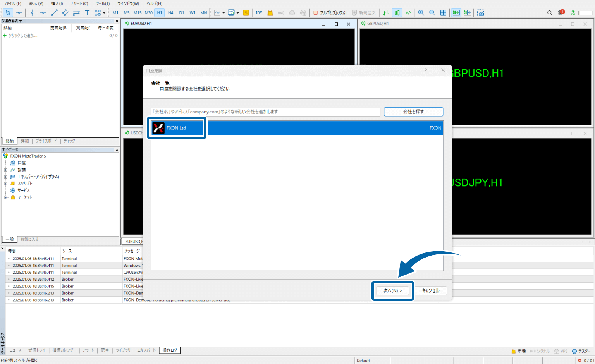595x364 pixels.
Task: Select the text label tool
Action: [x=87, y=13]
